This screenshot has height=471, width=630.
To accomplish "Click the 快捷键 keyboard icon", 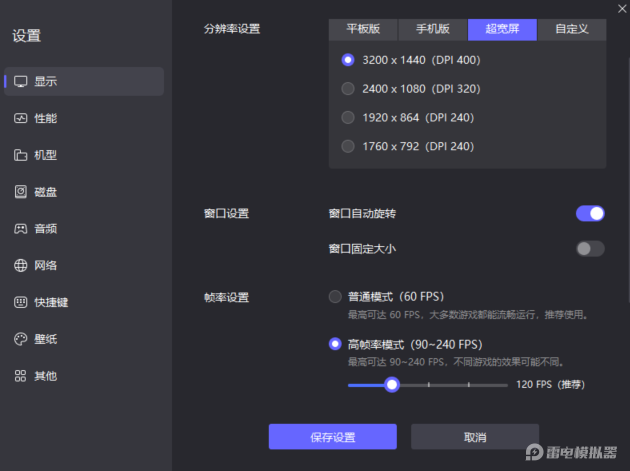I will click(x=20, y=302).
